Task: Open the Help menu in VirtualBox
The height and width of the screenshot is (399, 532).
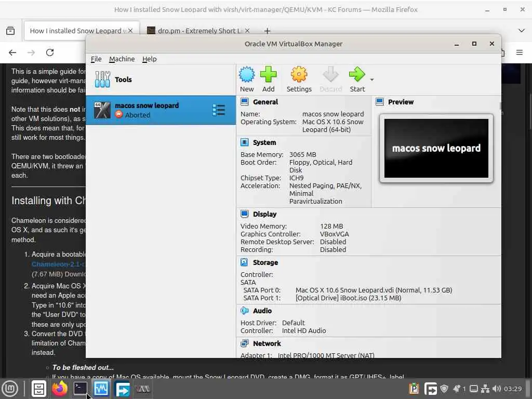Action: pos(149,59)
